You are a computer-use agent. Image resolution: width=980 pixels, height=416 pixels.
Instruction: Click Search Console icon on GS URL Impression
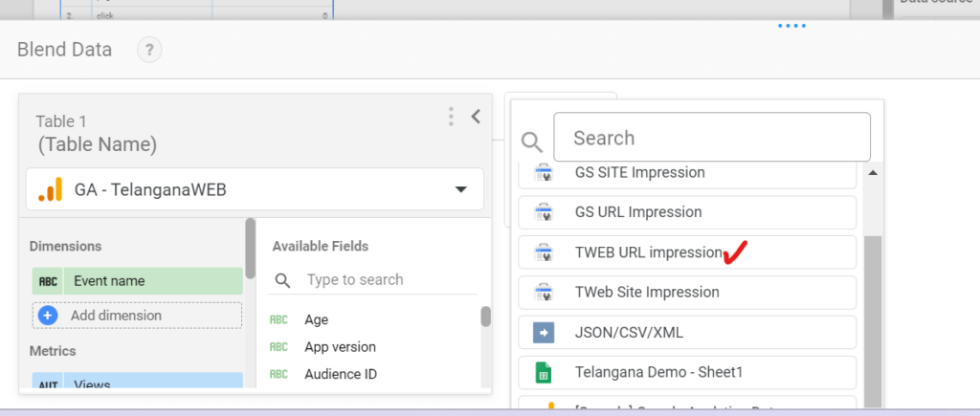click(x=544, y=212)
